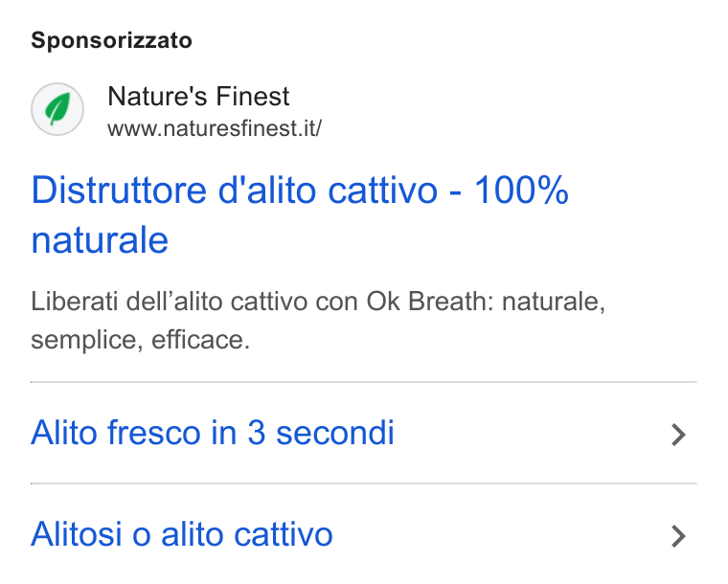The height and width of the screenshot is (584, 728).
Task: Tap the circular Nature's Finest favicon
Action: pos(57,109)
